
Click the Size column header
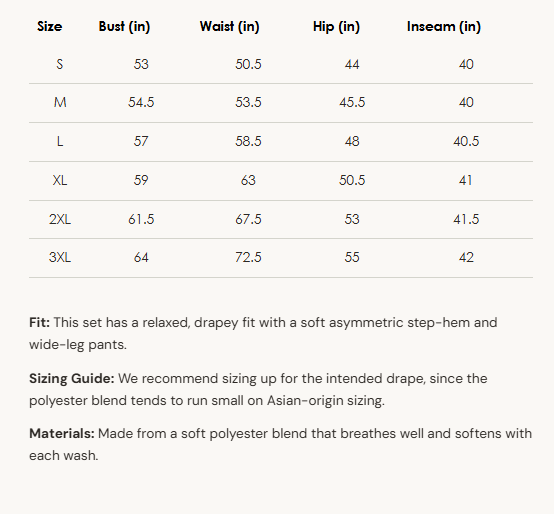point(49,26)
